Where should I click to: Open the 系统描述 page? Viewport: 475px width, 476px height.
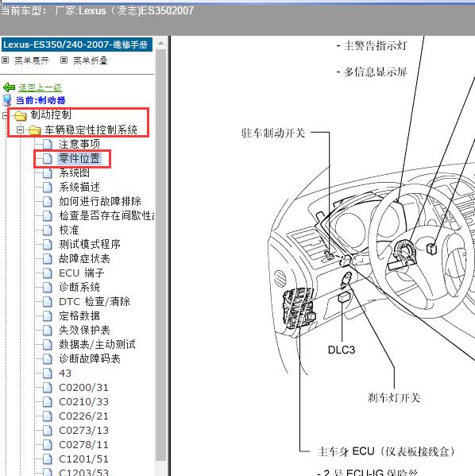[79, 187]
